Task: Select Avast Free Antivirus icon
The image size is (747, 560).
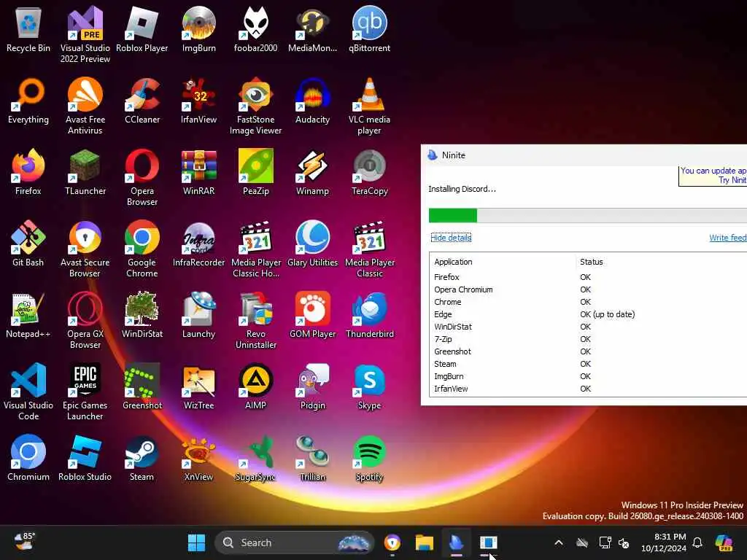Action: point(85,106)
